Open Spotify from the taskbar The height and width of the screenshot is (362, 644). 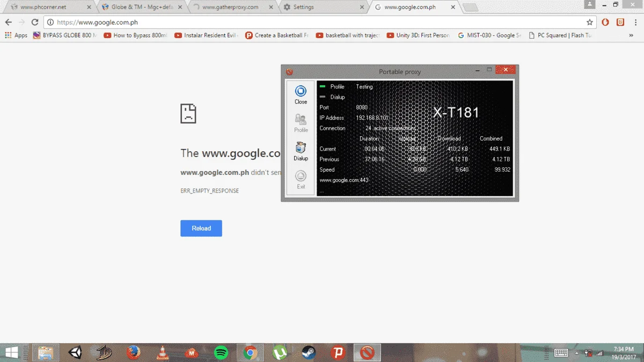[221, 352]
